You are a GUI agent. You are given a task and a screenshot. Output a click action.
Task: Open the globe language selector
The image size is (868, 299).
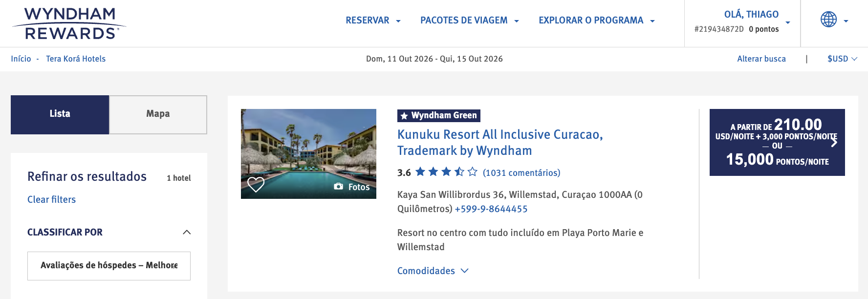(833, 20)
